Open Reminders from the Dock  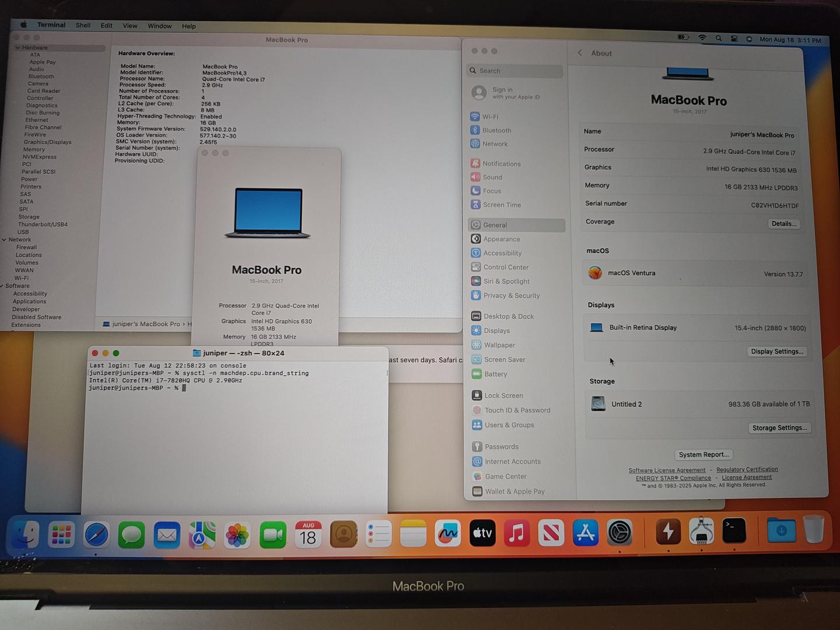pyautogui.click(x=379, y=534)
